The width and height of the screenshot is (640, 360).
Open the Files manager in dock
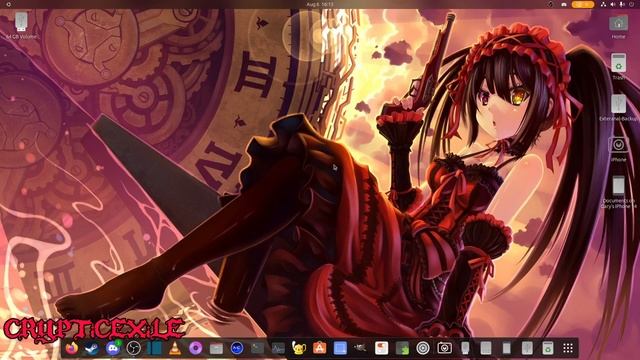pos(216,348)
